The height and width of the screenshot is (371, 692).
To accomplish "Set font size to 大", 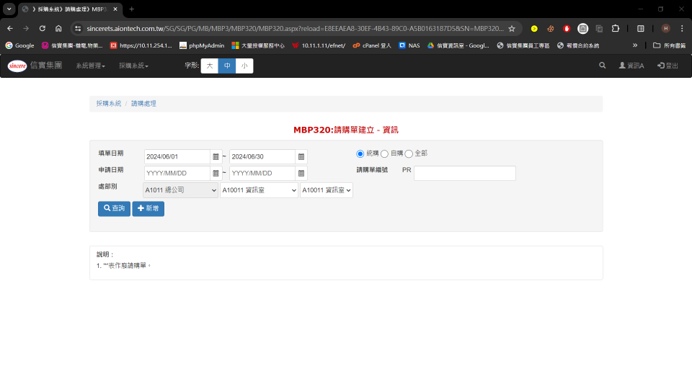I will 210,66.
